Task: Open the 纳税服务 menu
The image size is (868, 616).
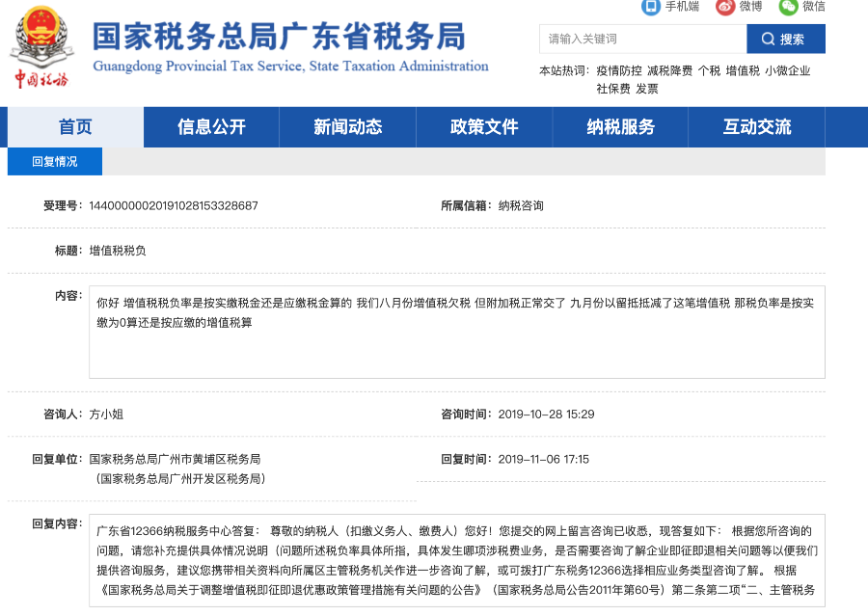Action: tap(620, 126)
